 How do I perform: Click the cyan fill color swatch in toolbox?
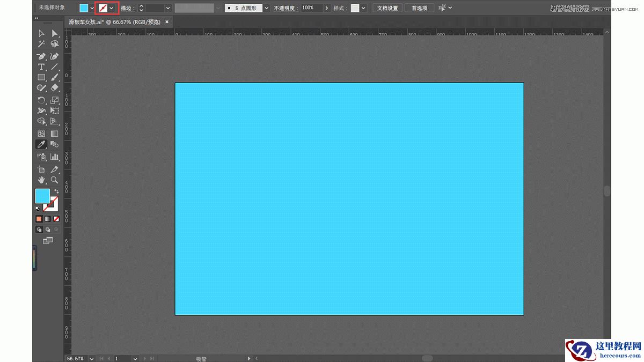click(x=42, y=196)
